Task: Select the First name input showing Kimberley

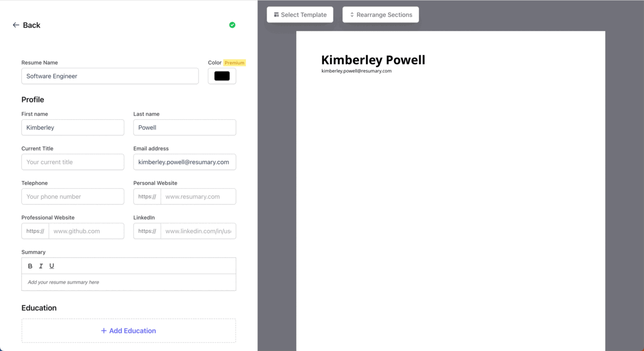Action: pyautogui.click(x=72, y=127)
